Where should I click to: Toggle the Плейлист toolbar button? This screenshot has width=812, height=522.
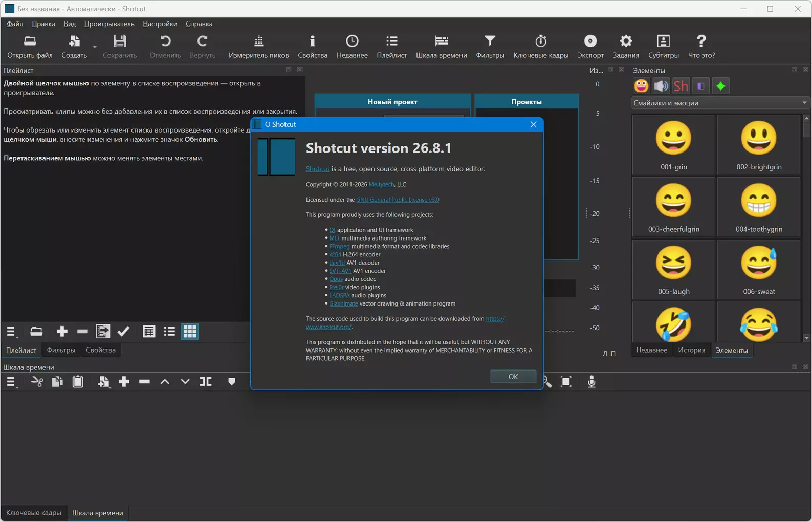click(392, 46)
